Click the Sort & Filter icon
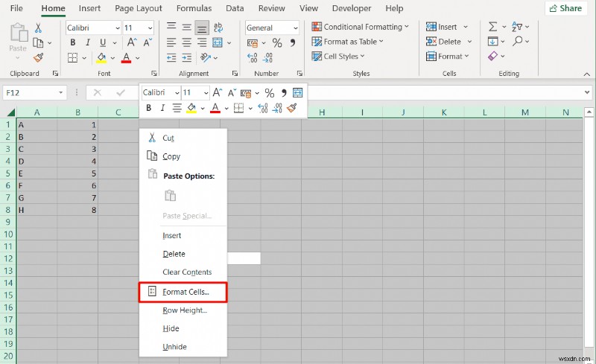 pos(517,27)
